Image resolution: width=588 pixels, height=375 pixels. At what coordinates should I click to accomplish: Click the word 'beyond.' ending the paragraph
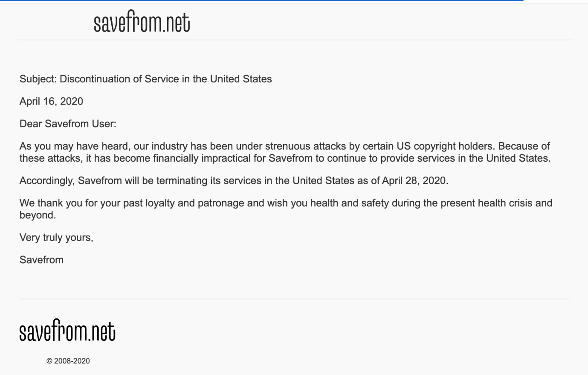38,215
